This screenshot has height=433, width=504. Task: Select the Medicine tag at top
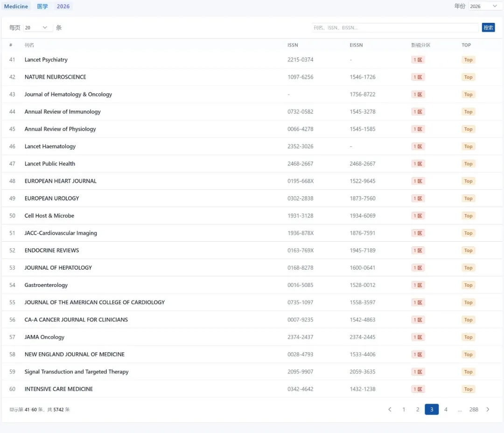[16, 7]
